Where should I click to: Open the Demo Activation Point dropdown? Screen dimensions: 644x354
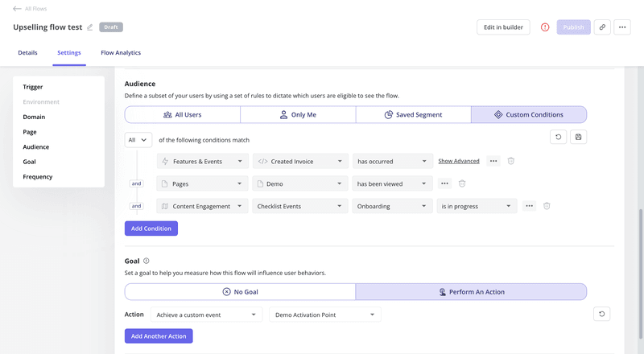(325, 315)
